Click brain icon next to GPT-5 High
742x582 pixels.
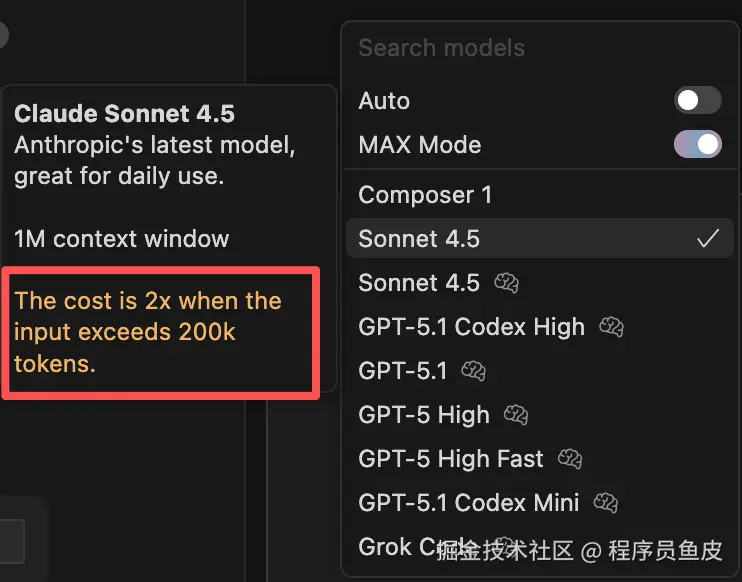point(516,415)
